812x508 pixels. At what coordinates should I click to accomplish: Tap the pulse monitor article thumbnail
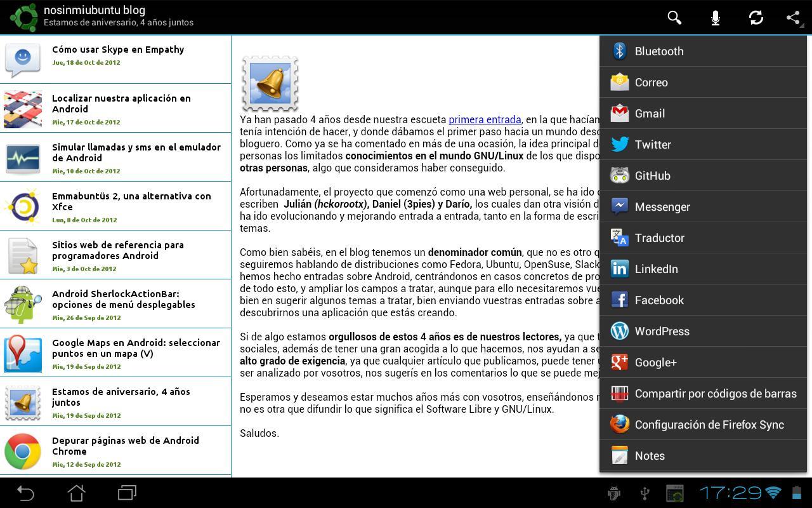(x=23, y=157)
